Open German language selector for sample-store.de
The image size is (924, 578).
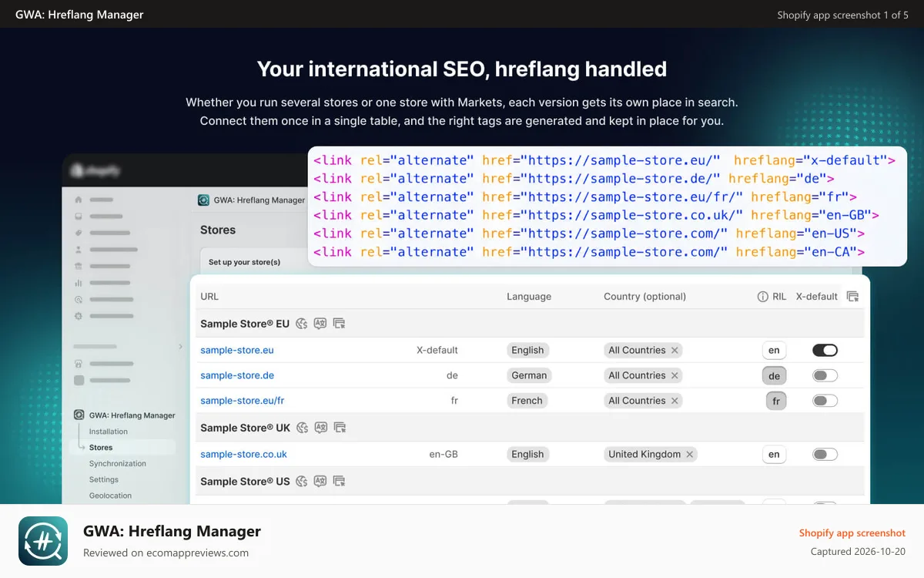click(529, 376)
